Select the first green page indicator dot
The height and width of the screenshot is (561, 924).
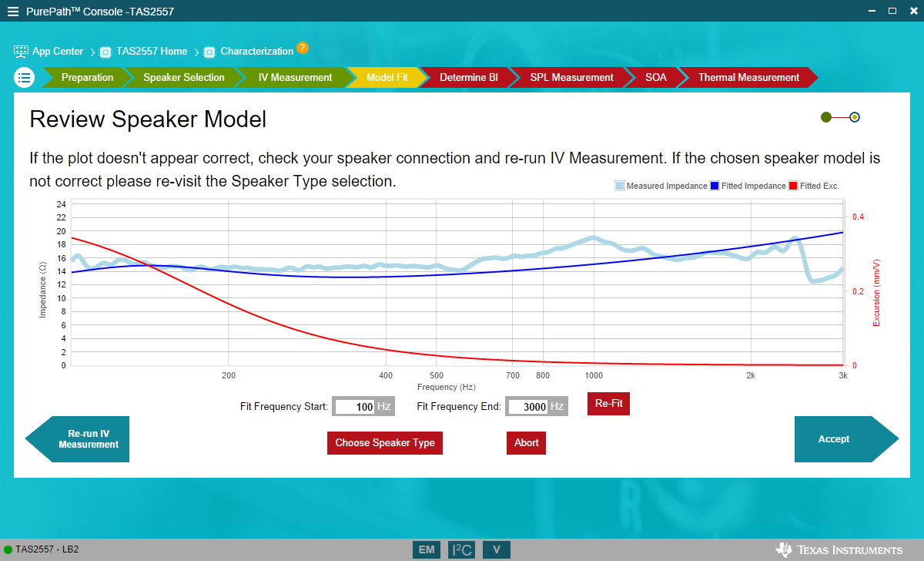click(x=826, y=117)
